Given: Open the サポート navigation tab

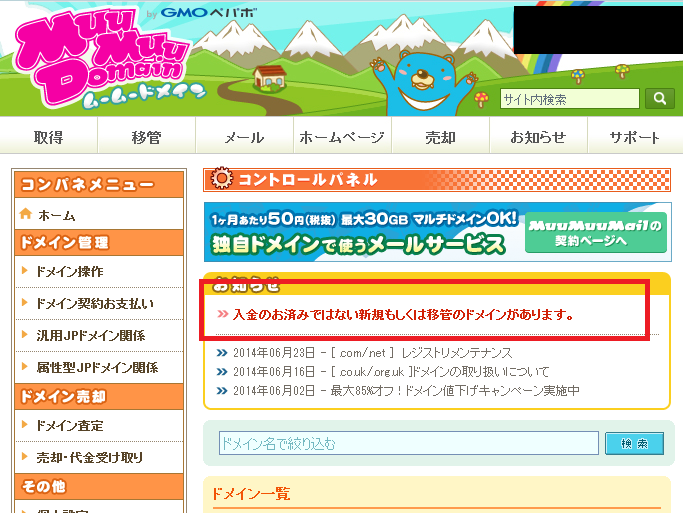Looking at the screenshot, I should point(635,137).
